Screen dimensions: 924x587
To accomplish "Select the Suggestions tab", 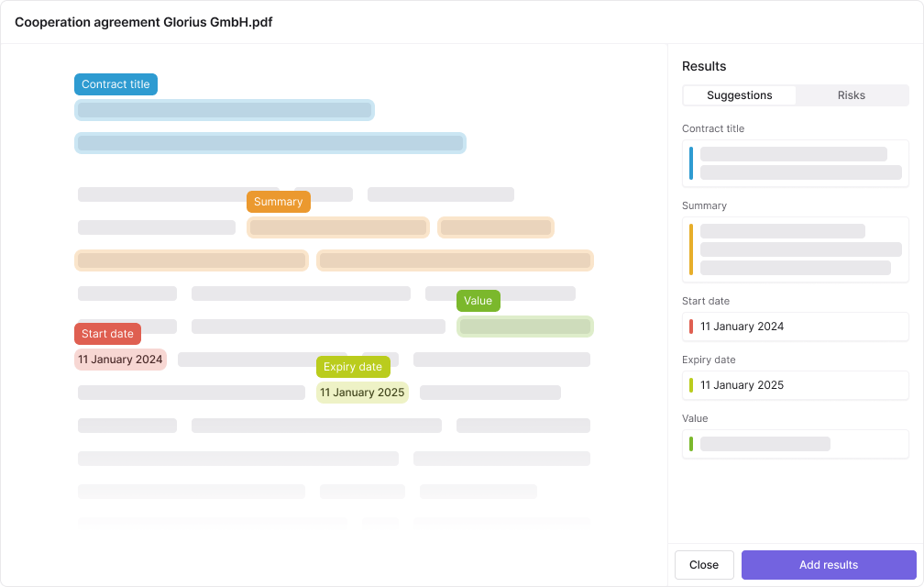I will 740,95.
